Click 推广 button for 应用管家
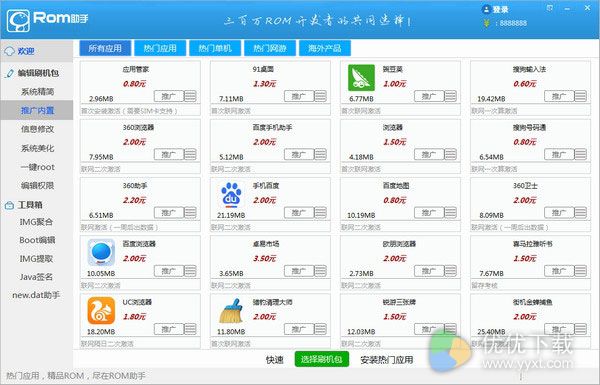 pyautogui.click(x=169, y=96)
